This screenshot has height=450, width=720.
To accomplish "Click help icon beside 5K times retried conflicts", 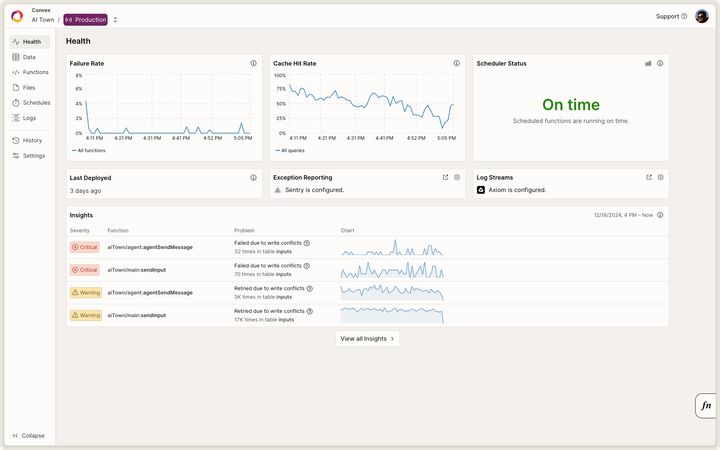I will click(309, 288).
